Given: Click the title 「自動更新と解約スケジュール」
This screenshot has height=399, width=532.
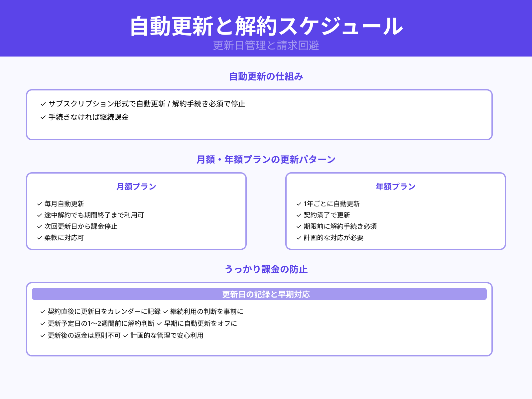Looking at the screenshot, I should [266, 27].
